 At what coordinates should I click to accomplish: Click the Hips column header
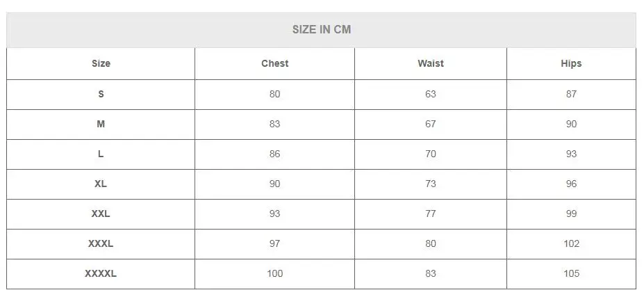[x=571, y=63]
